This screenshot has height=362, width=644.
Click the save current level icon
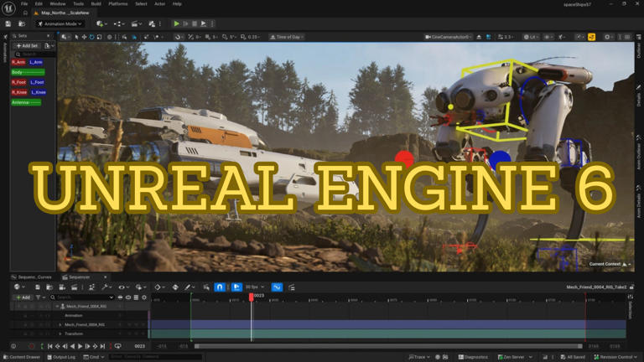(x=8, y=23)
